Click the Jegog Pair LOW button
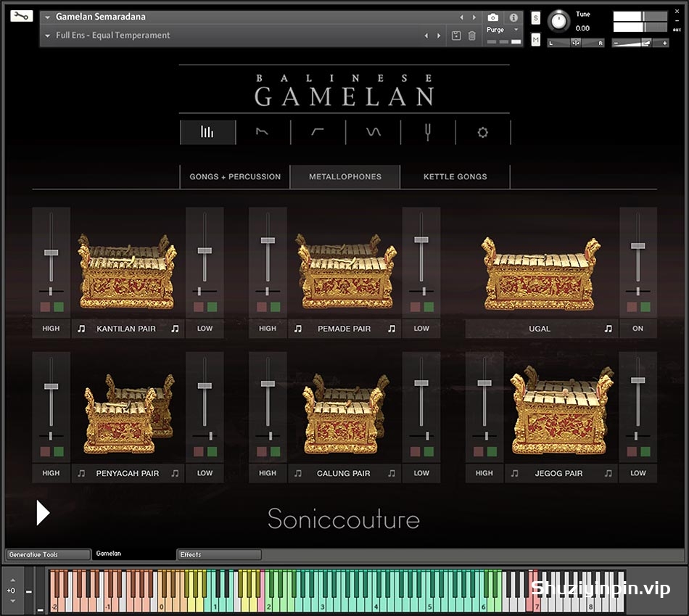 638,473
